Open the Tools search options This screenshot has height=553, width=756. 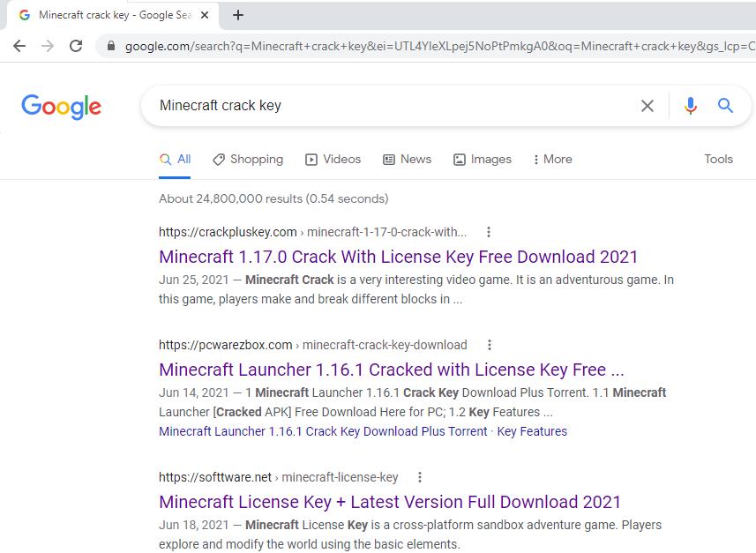coord(718,159)
